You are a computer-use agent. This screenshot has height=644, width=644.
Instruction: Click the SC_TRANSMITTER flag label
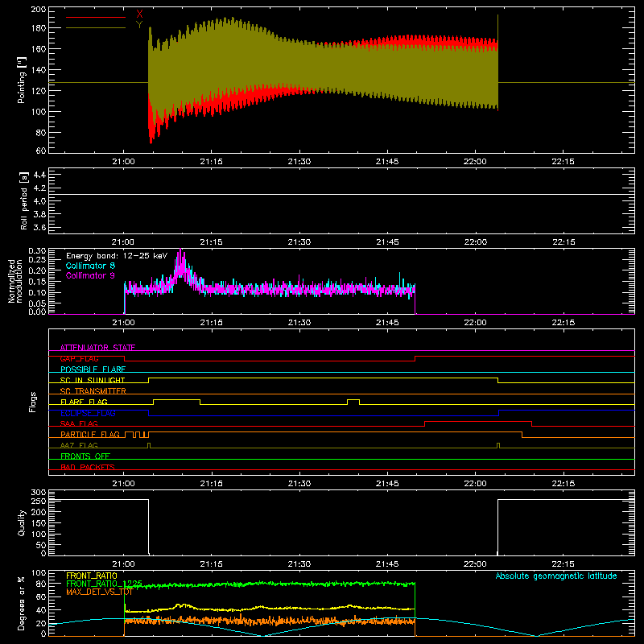coord(93,391)
